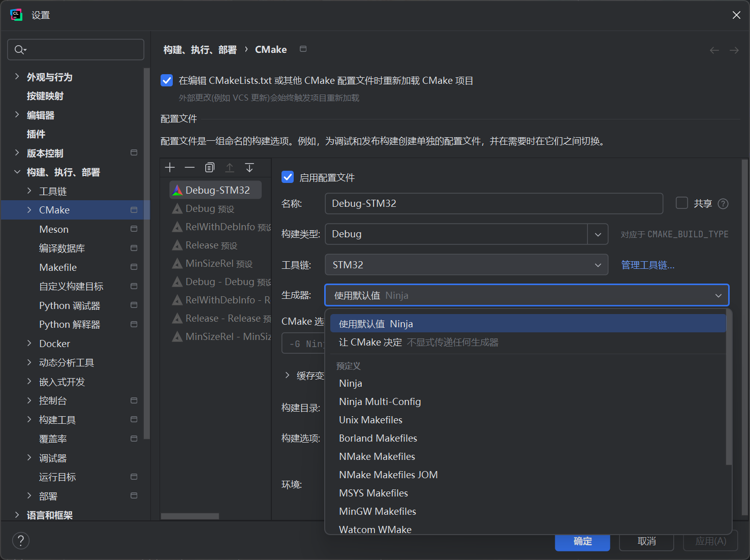The height and width of the screenshot is (560, 750).
Task: Collapse 构建、执行、部署 tree node
Action: click(17, 172)
